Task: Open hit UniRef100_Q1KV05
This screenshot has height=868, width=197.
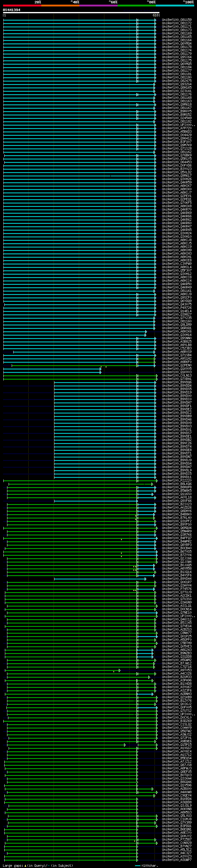Action: pyautogui.click(x=177, y=369)
